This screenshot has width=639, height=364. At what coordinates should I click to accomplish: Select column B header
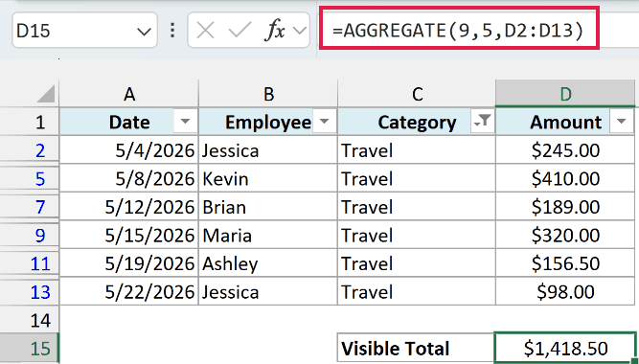pos(268,94)
